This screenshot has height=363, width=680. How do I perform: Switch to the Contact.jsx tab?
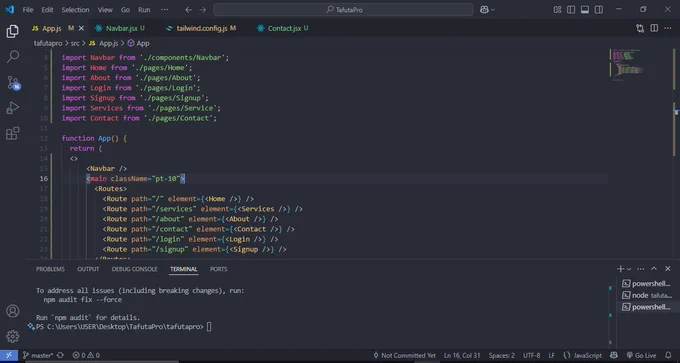tap(283, 28)
